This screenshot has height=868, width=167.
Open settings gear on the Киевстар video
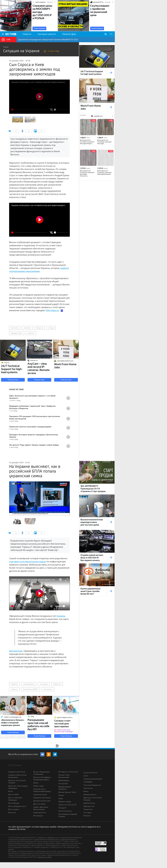[x=60, y=580]
